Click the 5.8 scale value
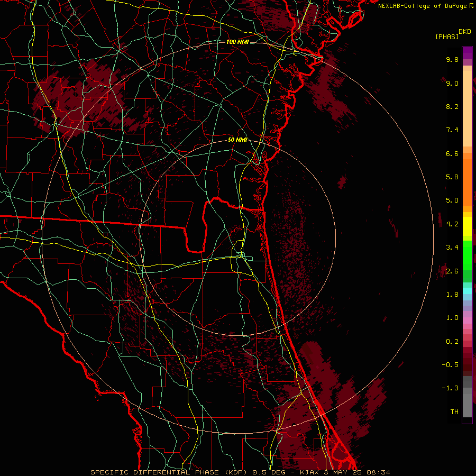 (452, 177)
